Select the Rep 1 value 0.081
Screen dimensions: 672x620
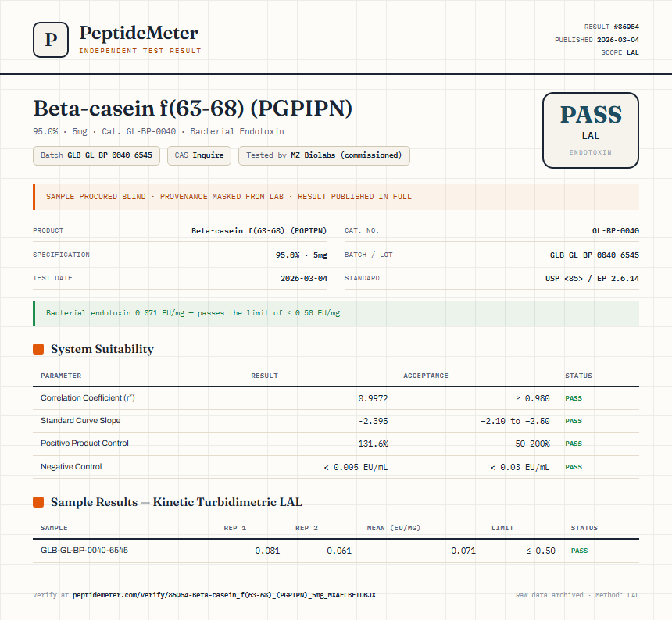pyautogui.click(x=267, y=551)
